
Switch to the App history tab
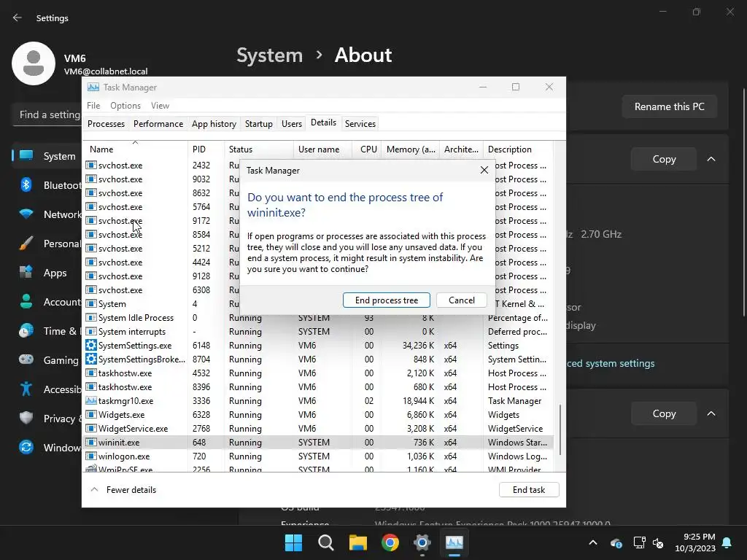(x=214, y=124)
